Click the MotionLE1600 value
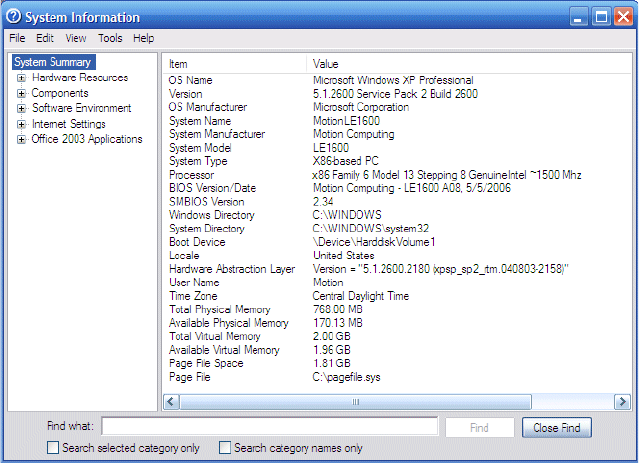This screenshot has height=463, width=639. (346, 121)
